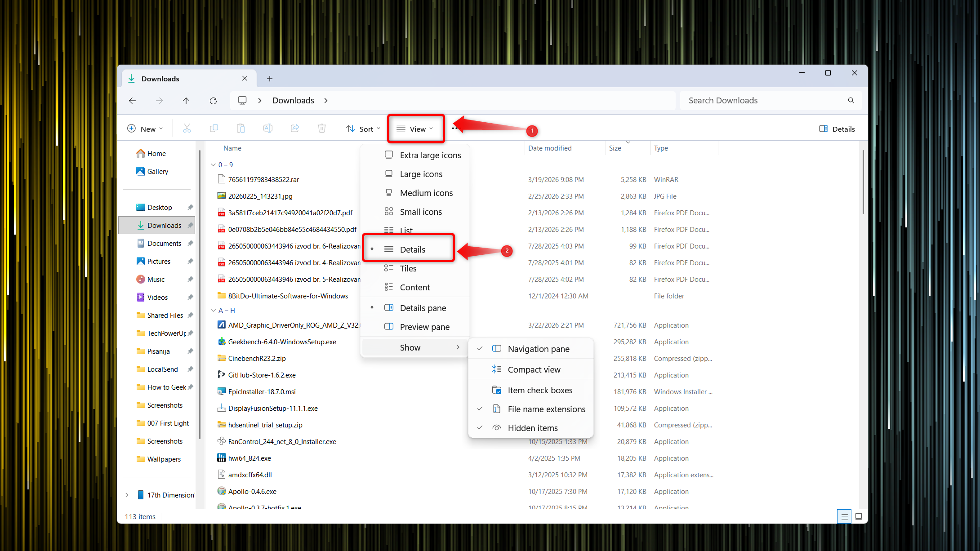This screenshot has height=551, width=980.
Task: Open Gallery in the sidebar
Action: tap(157, 171)
